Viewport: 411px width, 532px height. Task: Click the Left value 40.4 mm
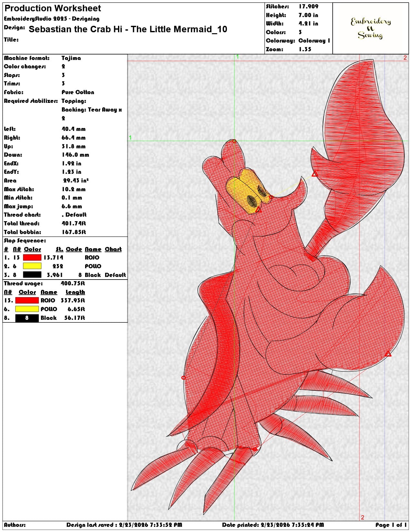pyautogui.click(x=74, y=129)
